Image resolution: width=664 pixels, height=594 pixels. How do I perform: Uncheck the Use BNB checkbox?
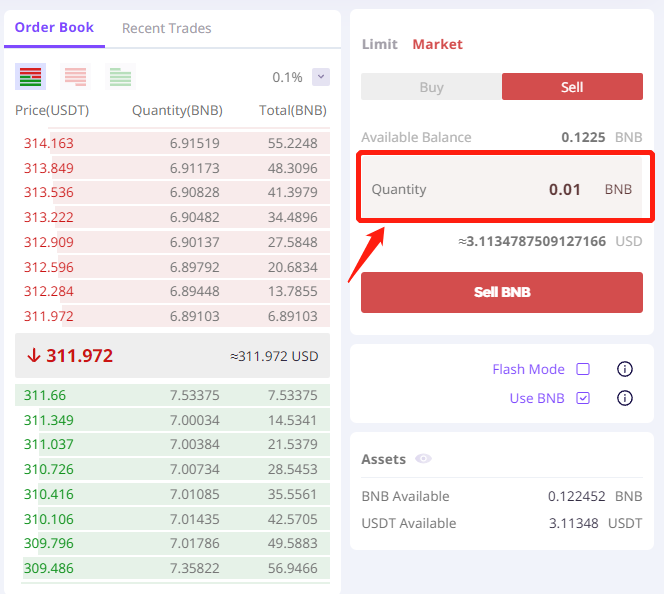pos(583,398)
